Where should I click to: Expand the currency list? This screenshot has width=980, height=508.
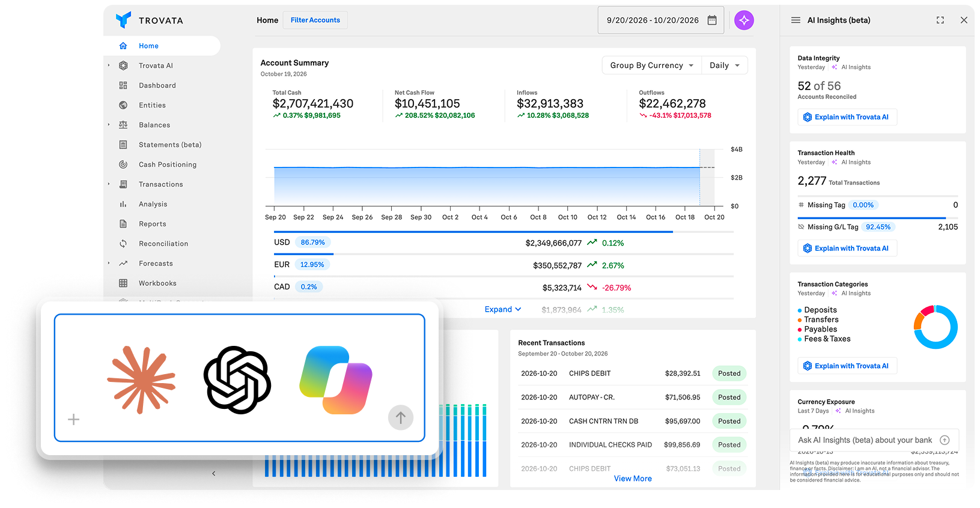tap(503, 309)
